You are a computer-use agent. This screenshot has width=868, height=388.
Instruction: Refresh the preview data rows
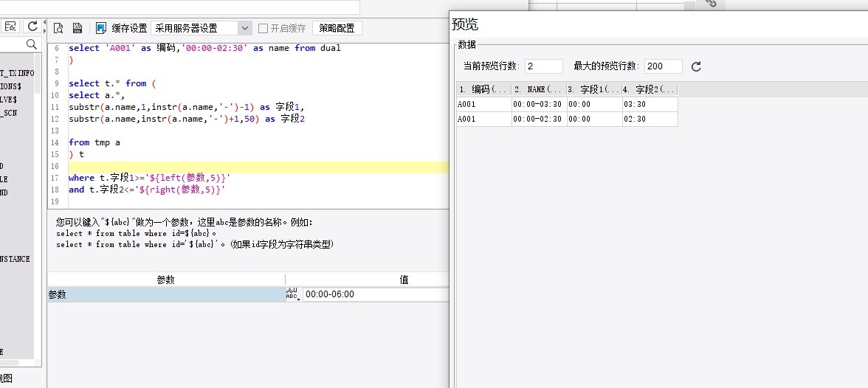click(x=697, y=66)
